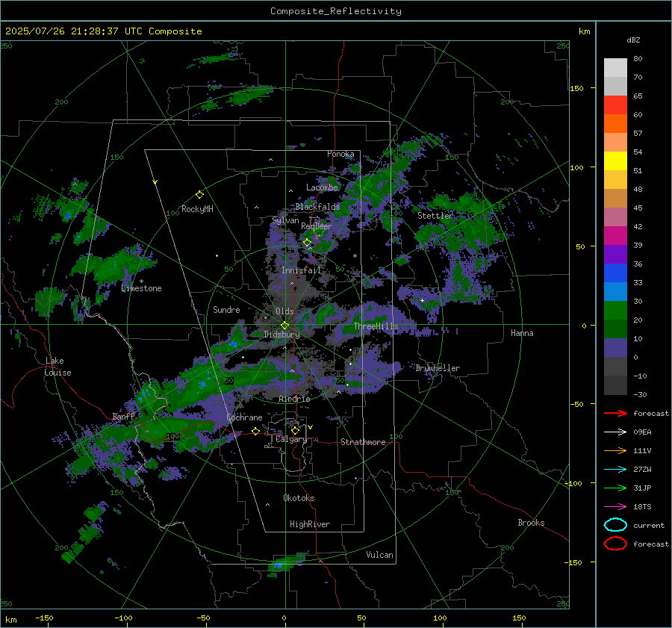Select the purple swatch below 39 dBZ
This screenshot has width=672, height=628.
(615, 254)
